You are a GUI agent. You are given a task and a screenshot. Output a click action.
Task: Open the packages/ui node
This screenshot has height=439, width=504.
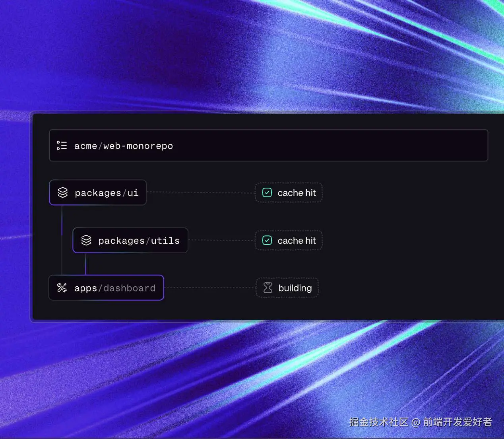(98, 193)
